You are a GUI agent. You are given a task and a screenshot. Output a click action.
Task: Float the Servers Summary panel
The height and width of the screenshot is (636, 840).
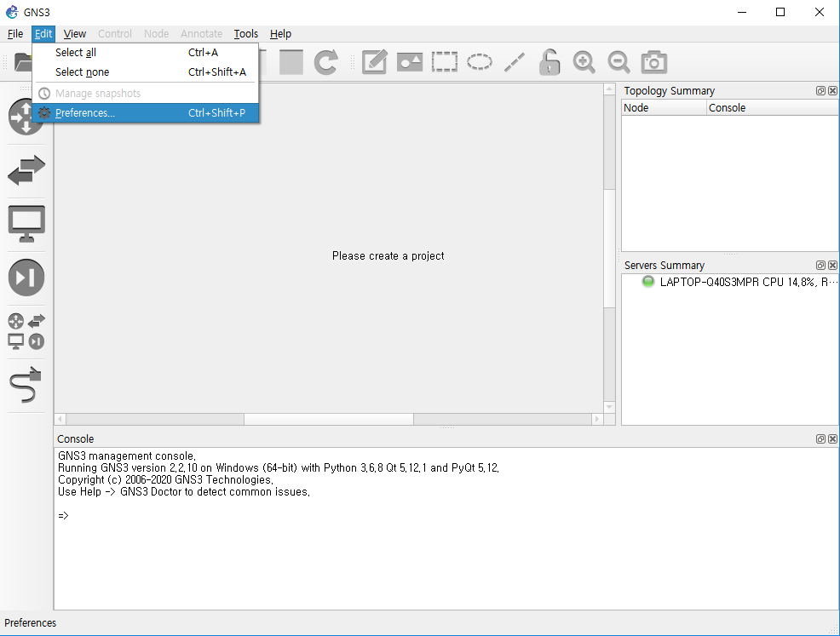pos(820,266)
